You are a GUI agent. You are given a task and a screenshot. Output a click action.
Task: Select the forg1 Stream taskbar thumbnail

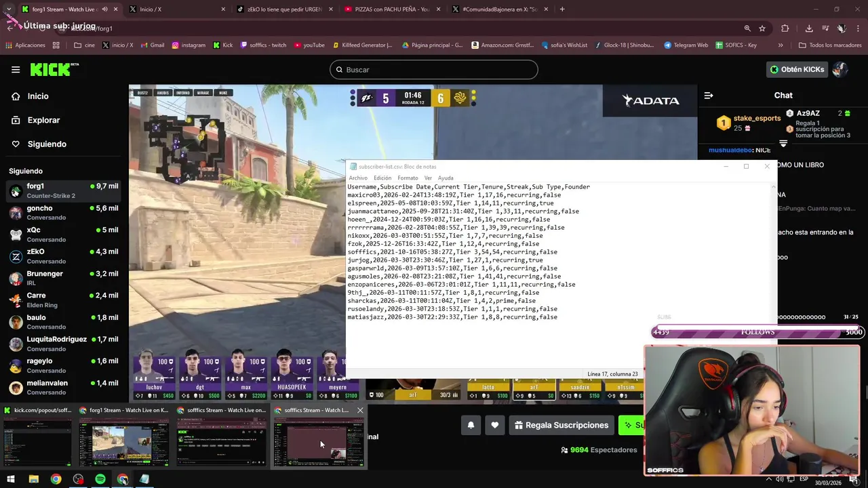124,436
